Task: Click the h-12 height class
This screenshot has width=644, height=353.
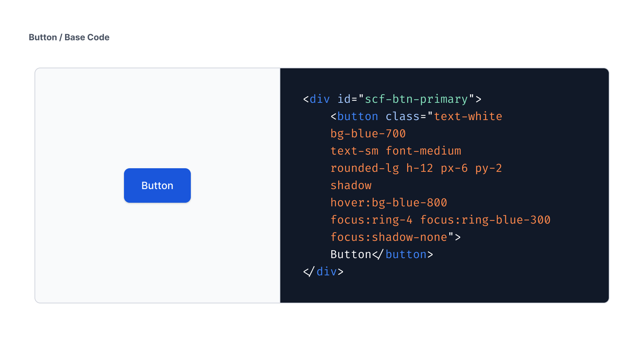Action: point(419,168)
